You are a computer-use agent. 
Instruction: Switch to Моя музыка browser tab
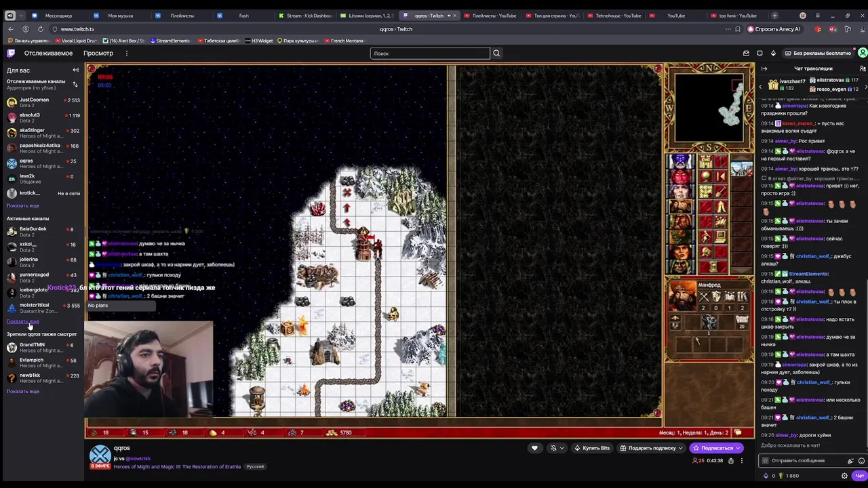click(x=119, y=16)
